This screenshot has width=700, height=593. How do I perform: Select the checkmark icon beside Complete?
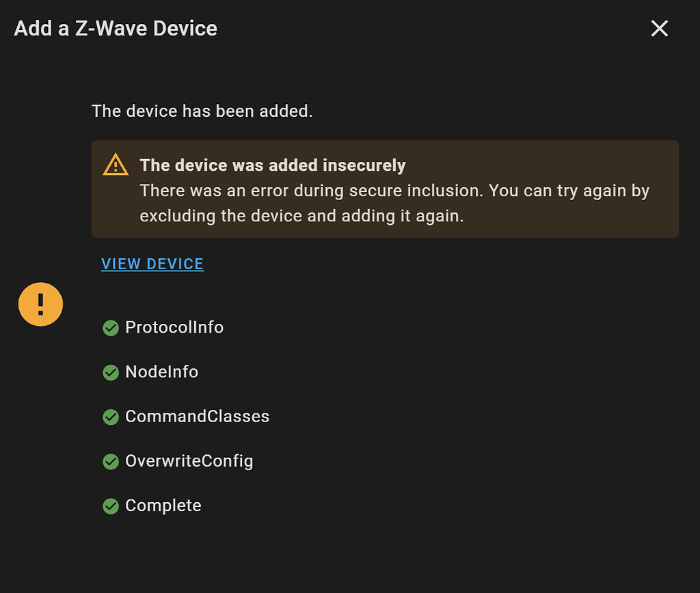pyautogui.click(x=111, y=506)
